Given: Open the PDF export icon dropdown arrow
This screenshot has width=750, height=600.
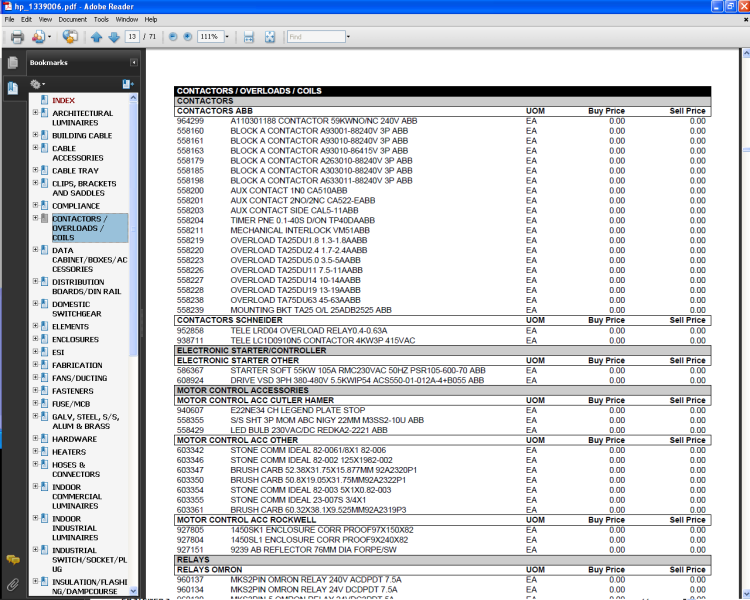Looking at the screenshot, I should [x=49, y=37].
